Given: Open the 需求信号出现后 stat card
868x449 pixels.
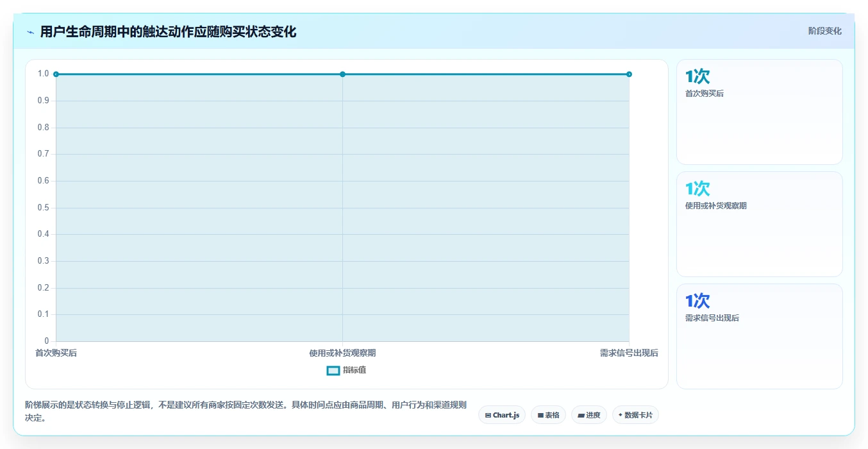Looking at the screenshot, I should click(x=759, y=336).
